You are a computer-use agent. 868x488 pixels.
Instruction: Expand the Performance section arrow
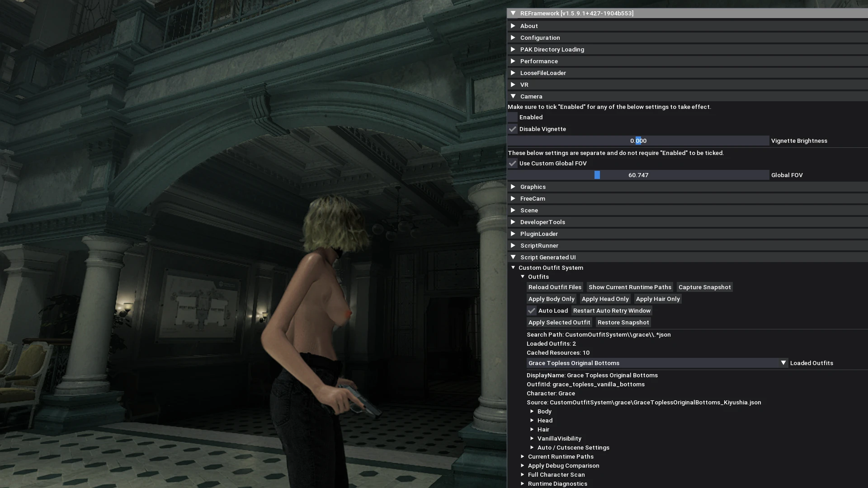(x=513, y=61)
